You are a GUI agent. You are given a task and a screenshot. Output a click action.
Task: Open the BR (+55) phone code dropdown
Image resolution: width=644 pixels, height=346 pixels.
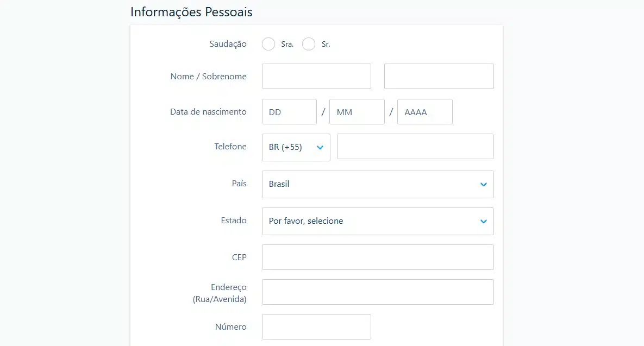pos(295,148)
